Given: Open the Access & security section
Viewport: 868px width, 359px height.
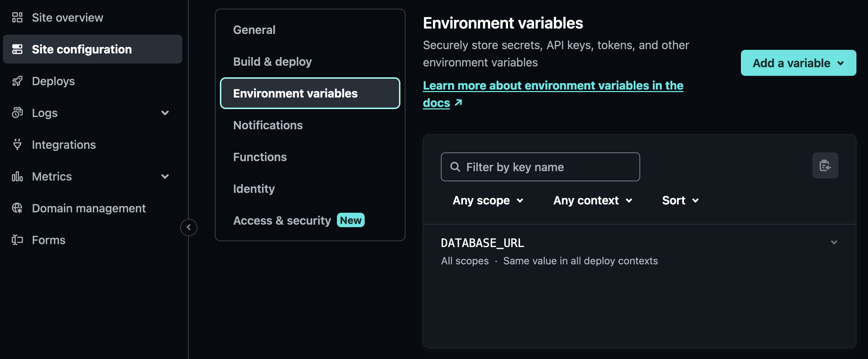Looking at the screenshot, I should (282, 220).
